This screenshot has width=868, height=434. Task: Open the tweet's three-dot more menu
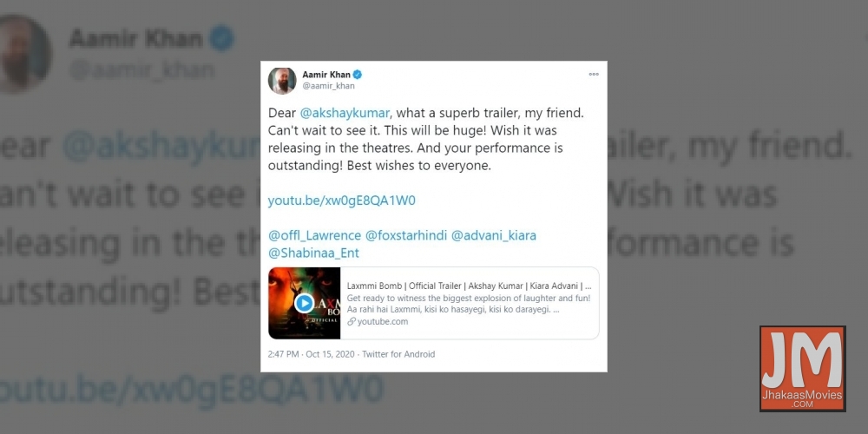pos(594,74)
